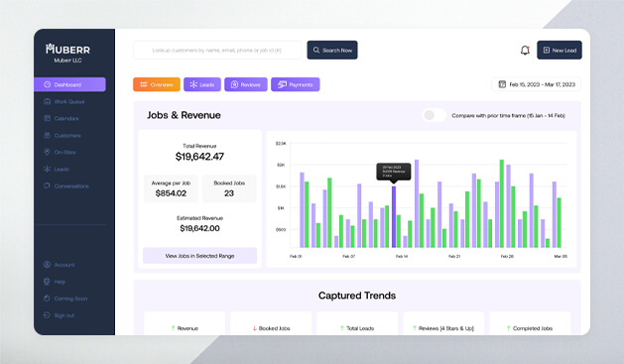Toggle compare with prior time frame
Screen dimensions: 624x364
click(x=434, y=115)
